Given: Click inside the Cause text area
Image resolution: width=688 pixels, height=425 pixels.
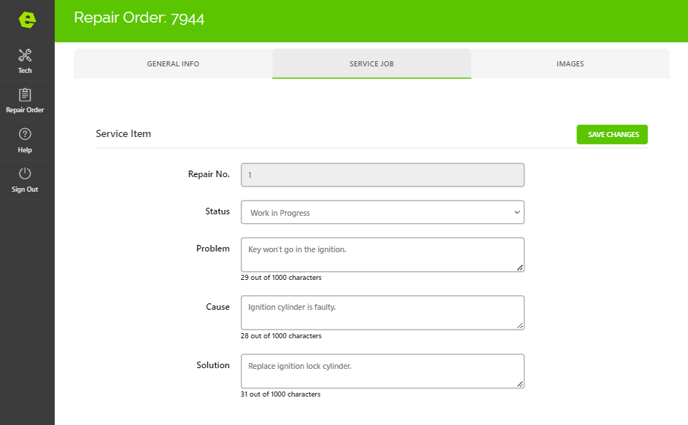Looking at the screenshot, I should (x=383, y=312).
